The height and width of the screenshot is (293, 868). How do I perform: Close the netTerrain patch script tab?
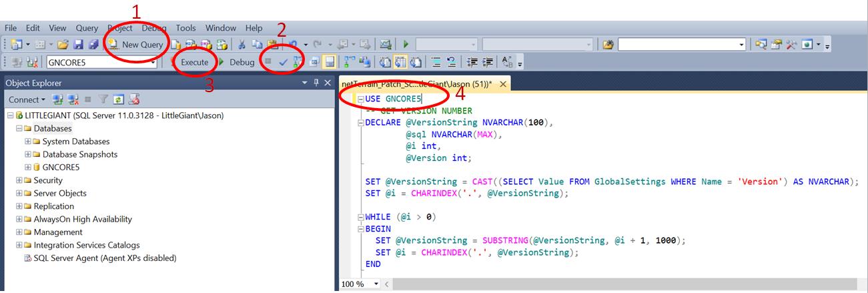(503, 84)
